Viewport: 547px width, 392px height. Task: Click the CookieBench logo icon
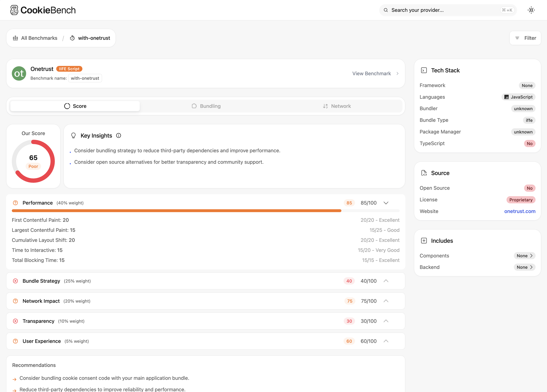coord(14,10)
